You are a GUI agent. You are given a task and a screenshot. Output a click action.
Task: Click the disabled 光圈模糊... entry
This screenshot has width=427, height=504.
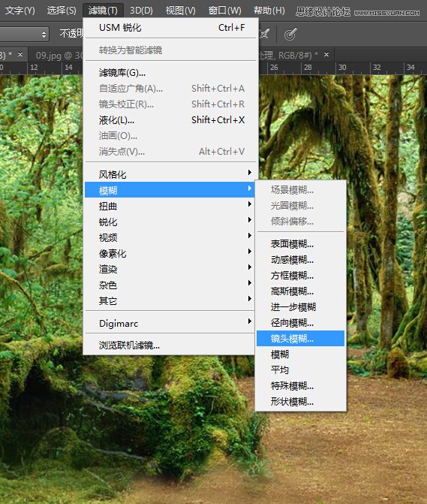(300, 205)
